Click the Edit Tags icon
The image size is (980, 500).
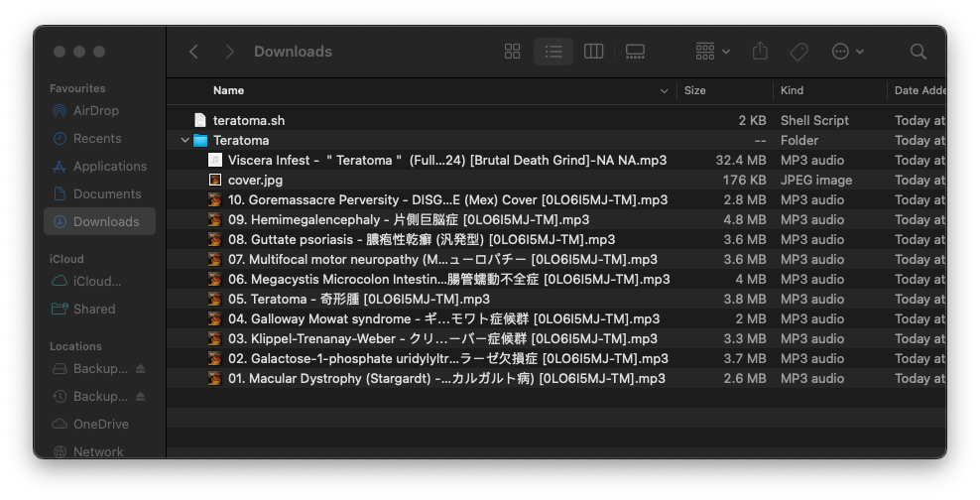click(798, 52)
